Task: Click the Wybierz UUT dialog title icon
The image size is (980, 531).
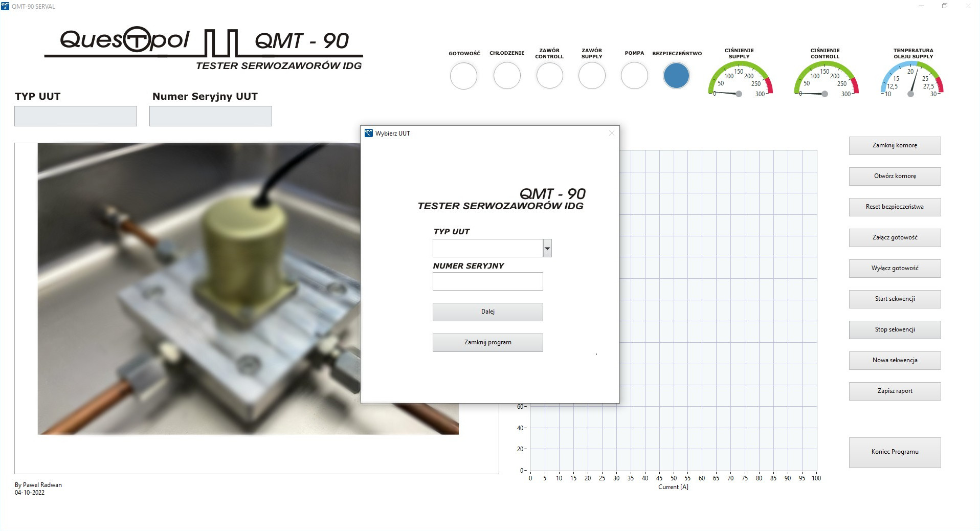Action: (368, 133)
